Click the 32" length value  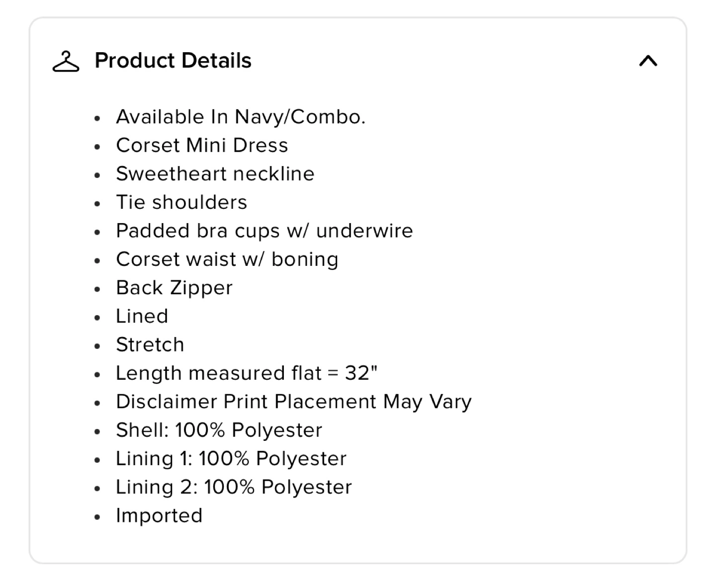(x=361, y=373)
